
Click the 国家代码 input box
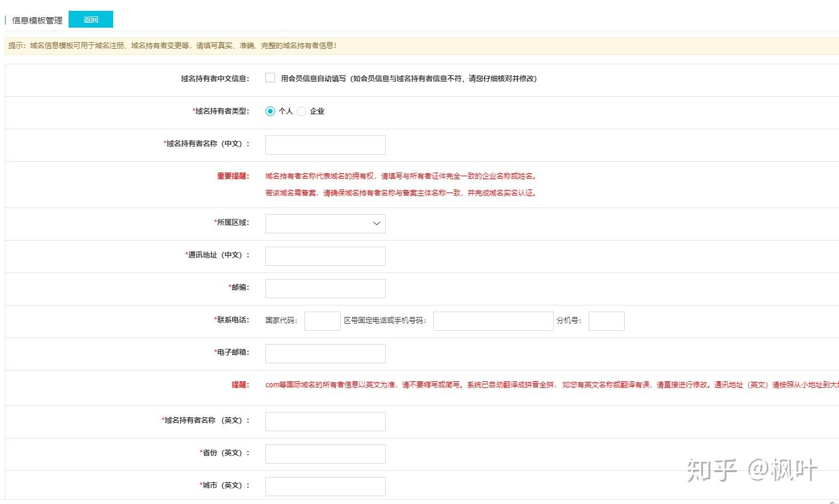322,321
